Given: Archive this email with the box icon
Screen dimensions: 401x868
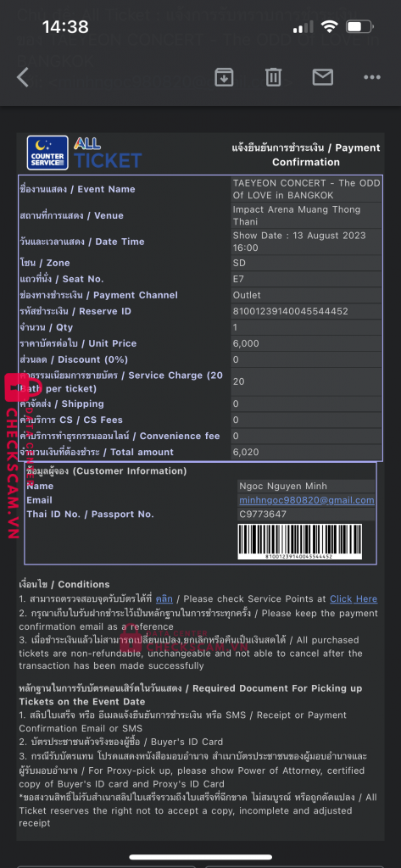Looking at the screenshot, I should (x=224, y=77).
